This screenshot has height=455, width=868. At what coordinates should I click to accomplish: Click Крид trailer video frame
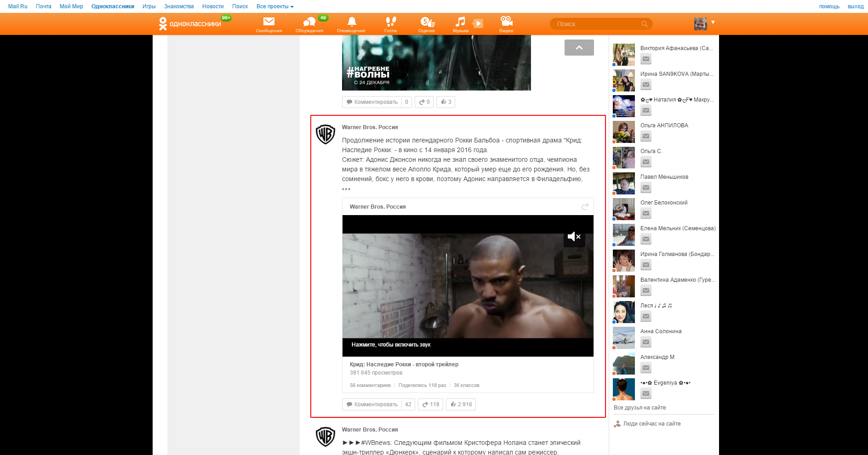click(x=468, y=286)
